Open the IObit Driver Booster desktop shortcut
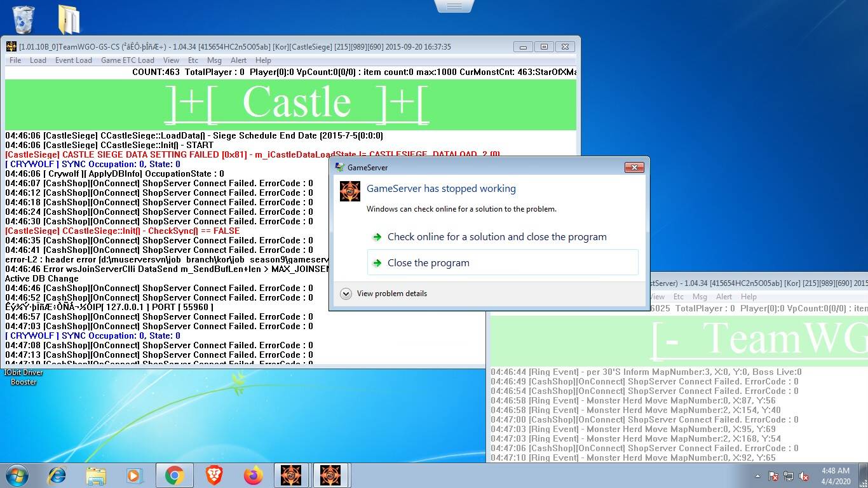 tap(24, 377)
